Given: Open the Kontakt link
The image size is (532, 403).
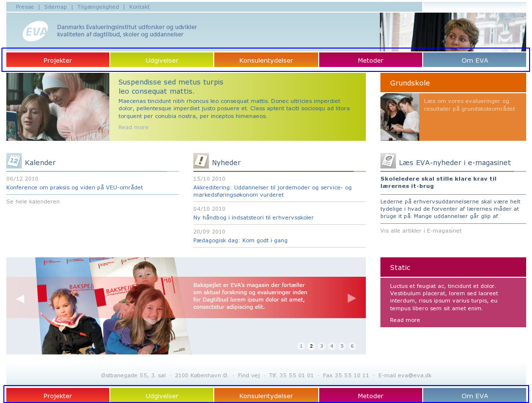Looking at the screenshot, I should click(x=139, y=7).
